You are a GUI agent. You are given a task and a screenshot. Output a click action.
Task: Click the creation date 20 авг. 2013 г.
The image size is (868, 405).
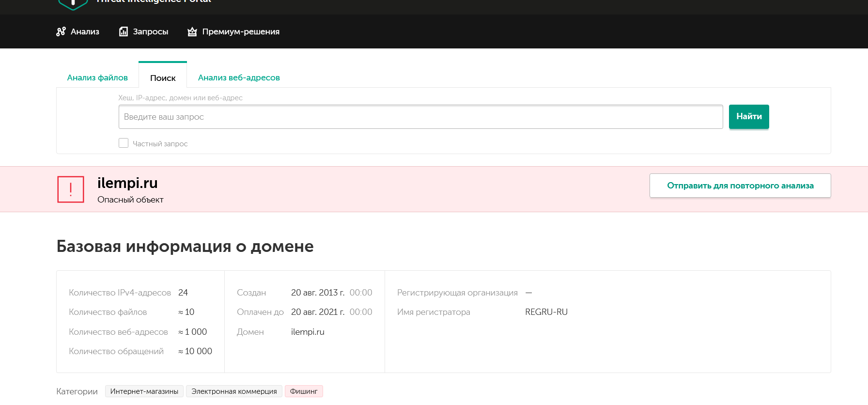click(318, 293)
